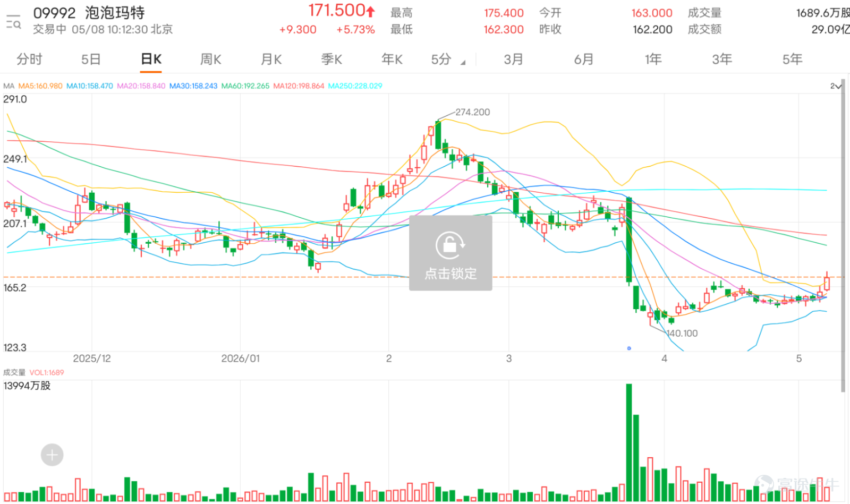The image size is (850, 504).
Task: Select the 日K tab
Action: coord(151,59)
